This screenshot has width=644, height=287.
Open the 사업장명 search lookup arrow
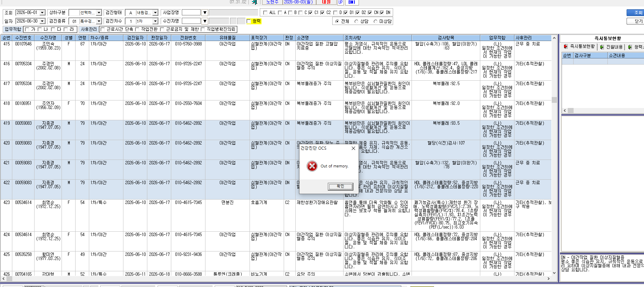[205, 13]
